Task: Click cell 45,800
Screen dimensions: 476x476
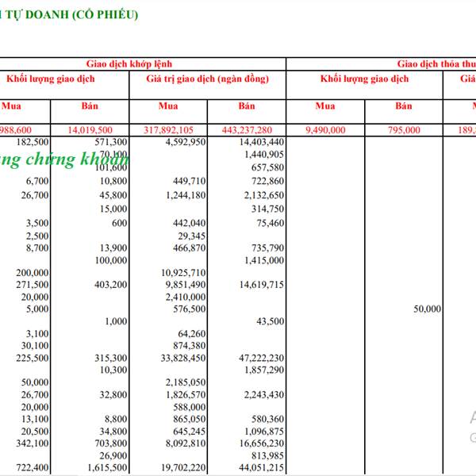Action: pos(113,195)
